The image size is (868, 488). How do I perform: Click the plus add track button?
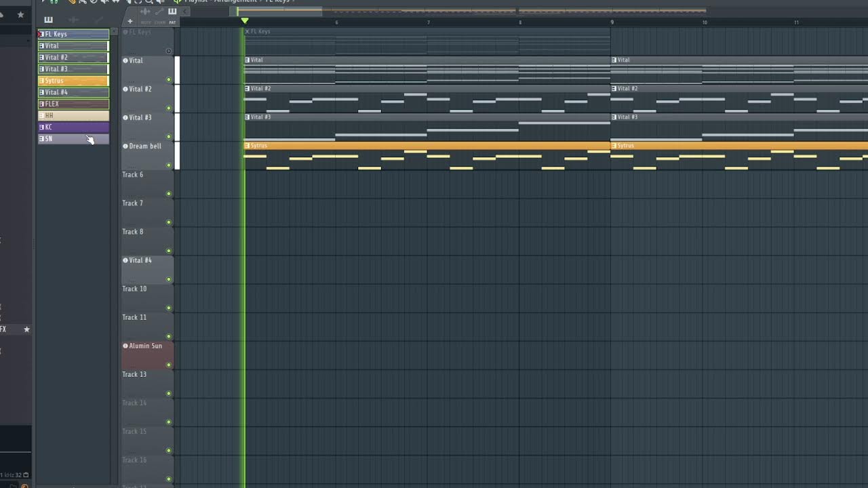[x=130, y=21]
